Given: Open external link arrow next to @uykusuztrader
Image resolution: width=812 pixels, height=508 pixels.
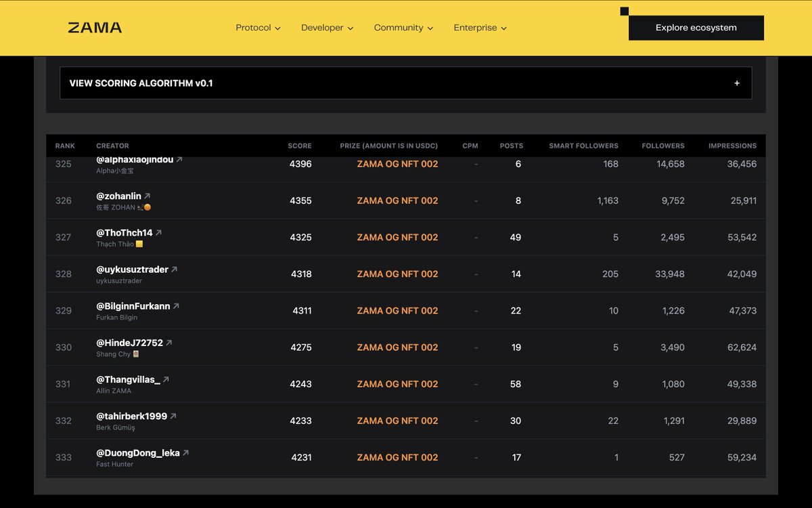Looking at the screenshot, I should point(174,269).
